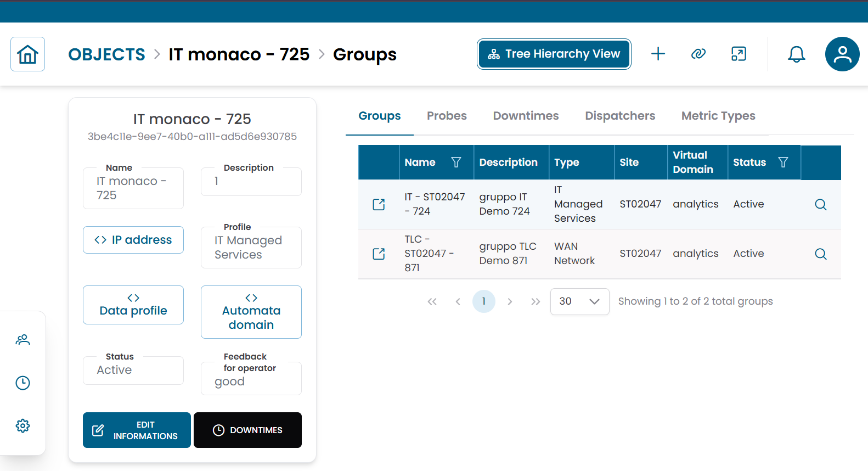Click the Virtual Domain column header
The width and height of the screenshot is (868, 471).
tap(697, 162)
